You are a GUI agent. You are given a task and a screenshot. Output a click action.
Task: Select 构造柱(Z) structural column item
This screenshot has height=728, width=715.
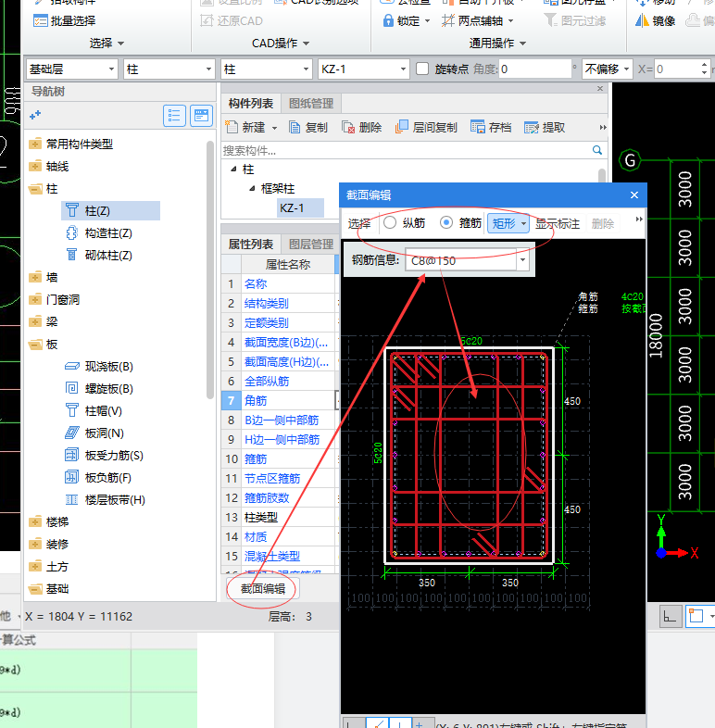(x=99, y=233)
